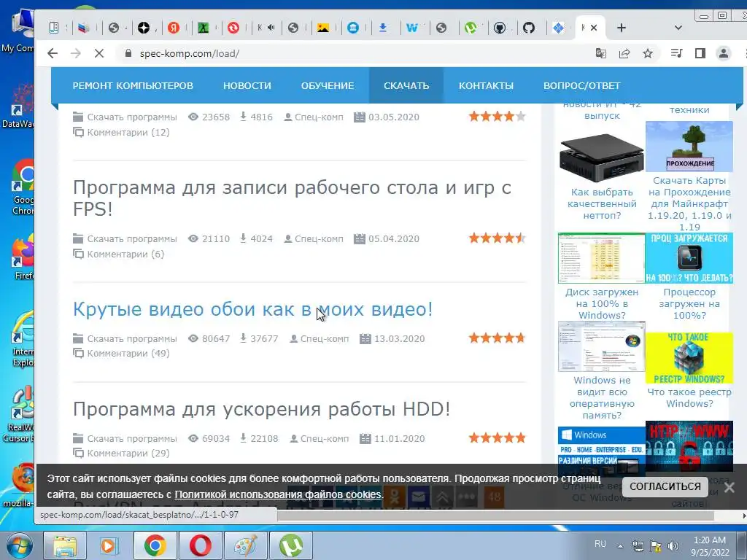Stop loading the spec-komp page

(99, 53)
